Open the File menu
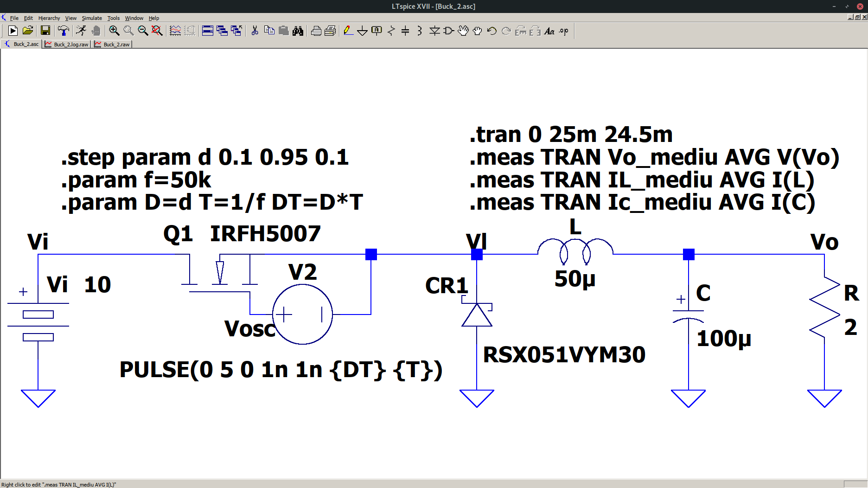868x488 pixels. [x=14, y=18]
